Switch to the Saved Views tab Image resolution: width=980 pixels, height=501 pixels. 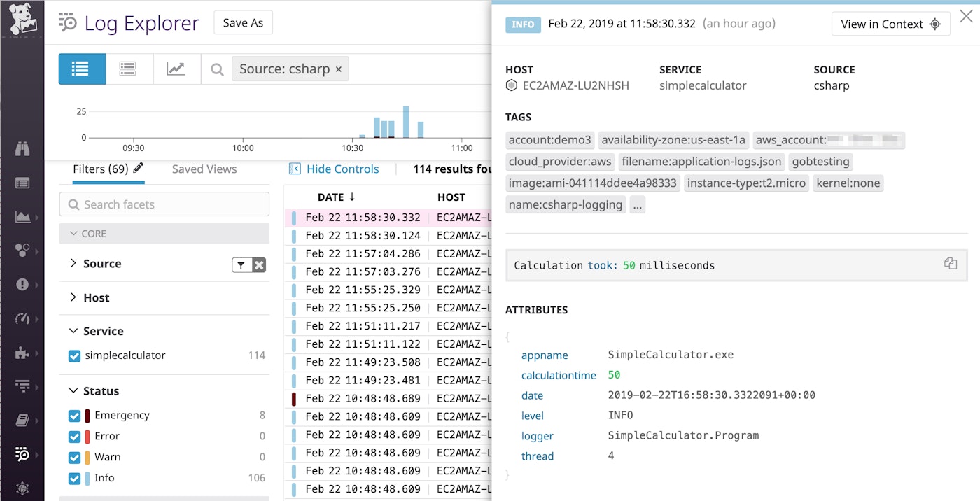pyautogui.click(x=204, y=169)
